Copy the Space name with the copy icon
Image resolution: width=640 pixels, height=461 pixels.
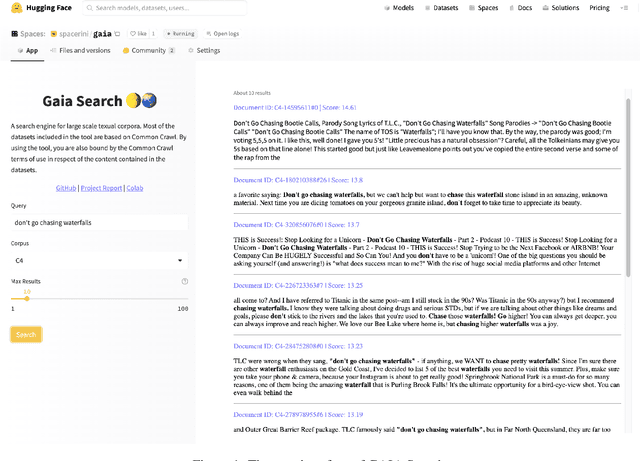115,33
